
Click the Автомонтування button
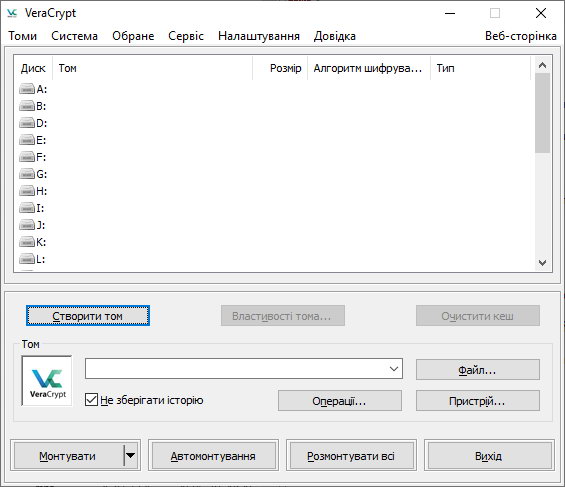[x=213, y=456]
